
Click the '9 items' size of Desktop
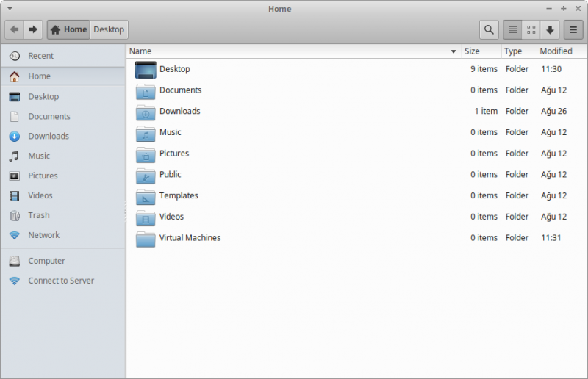coord(484,69)
